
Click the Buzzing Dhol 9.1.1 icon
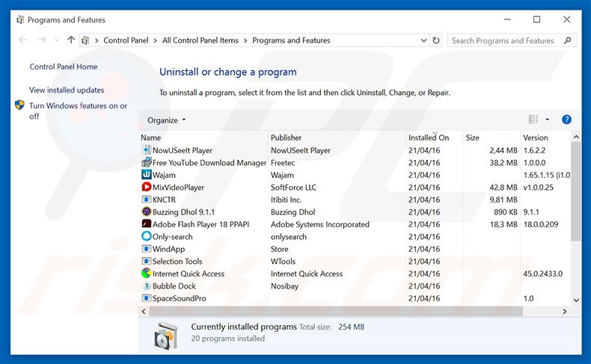(146, 212)
